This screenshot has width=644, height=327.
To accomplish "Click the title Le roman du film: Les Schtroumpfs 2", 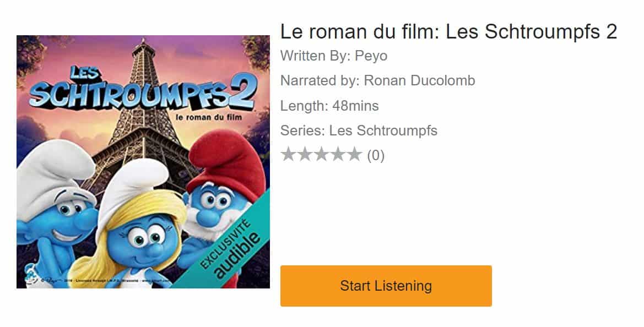I will pos(448,32).
